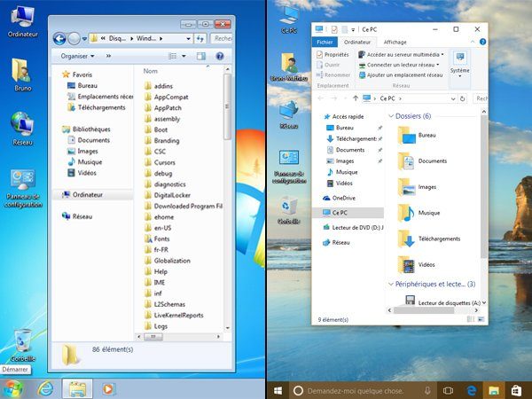Select Lecteur de DVD (D:) in navigation pane
This screenshot has height=399, width=532.
coord(353,227)
